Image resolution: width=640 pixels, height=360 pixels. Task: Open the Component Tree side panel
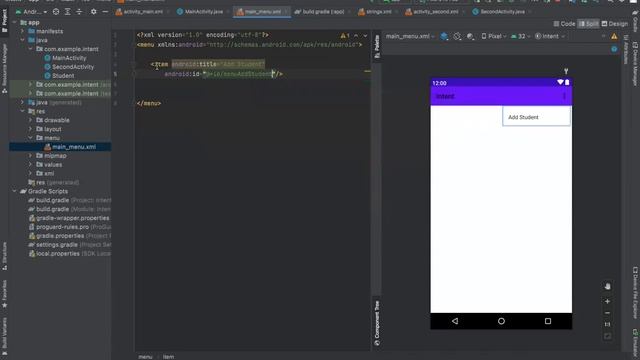click(377, 323)
